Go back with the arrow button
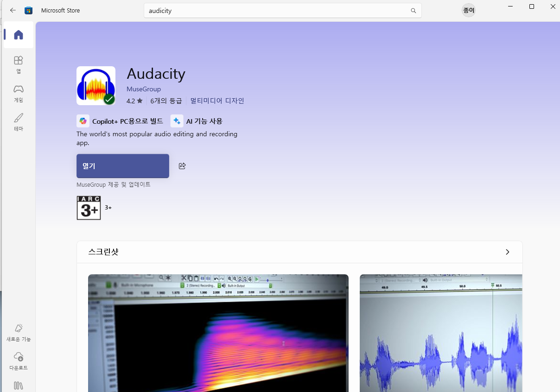 click(13, 10)
